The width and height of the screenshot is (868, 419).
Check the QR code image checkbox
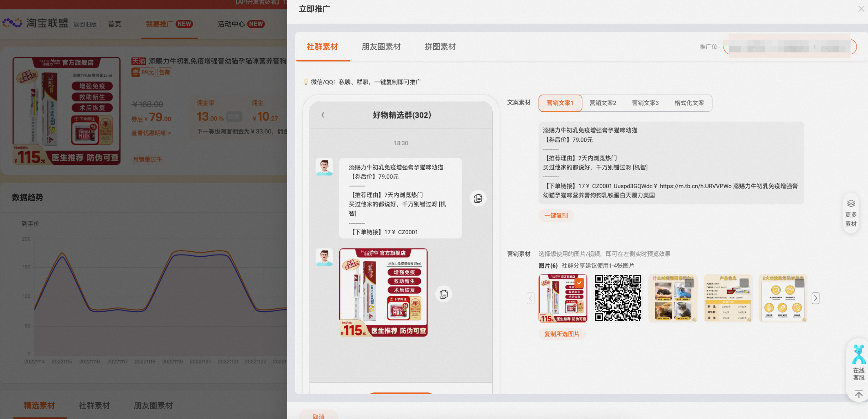tap(635, 282)
